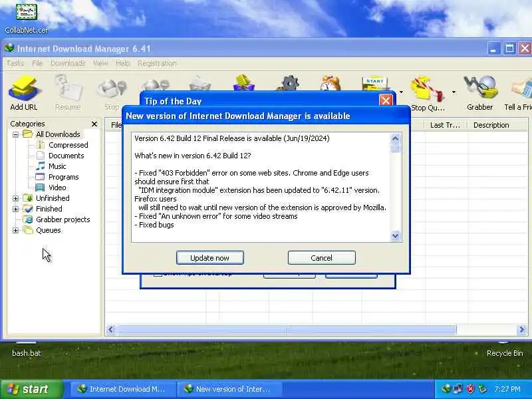This screenshot has height=399, width=532.
Task: Click the Recycle Bin desktop label
Action: pos(505,353)
